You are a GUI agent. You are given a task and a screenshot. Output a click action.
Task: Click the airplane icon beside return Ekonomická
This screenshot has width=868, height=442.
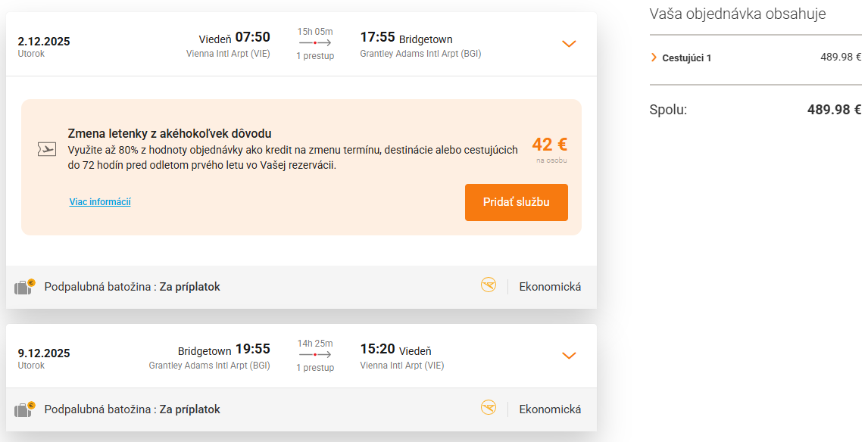coord(488,408)
